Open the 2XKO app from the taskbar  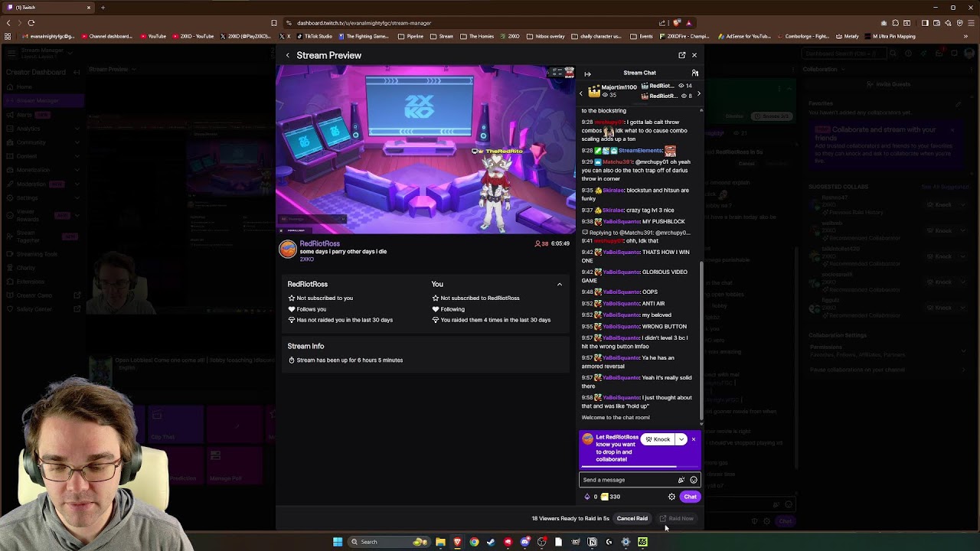point(642,542)
